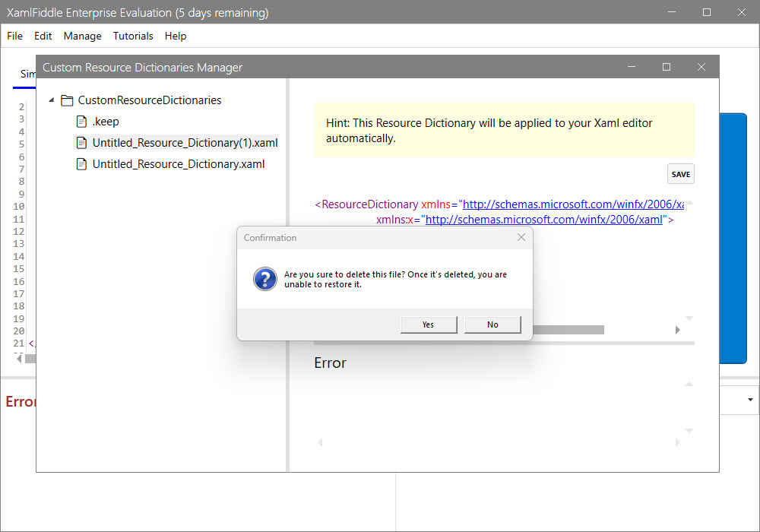Close the Confirmation dialog
Image resolution: width=760 pixels, height=532 pixels.
521,237
